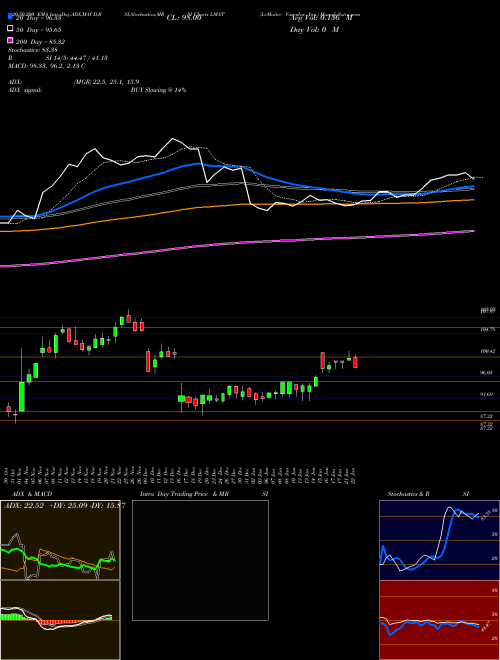Screen dimensions: 500x660
Task: Open the MACD histogram mini chart
Action: [60, 620]
